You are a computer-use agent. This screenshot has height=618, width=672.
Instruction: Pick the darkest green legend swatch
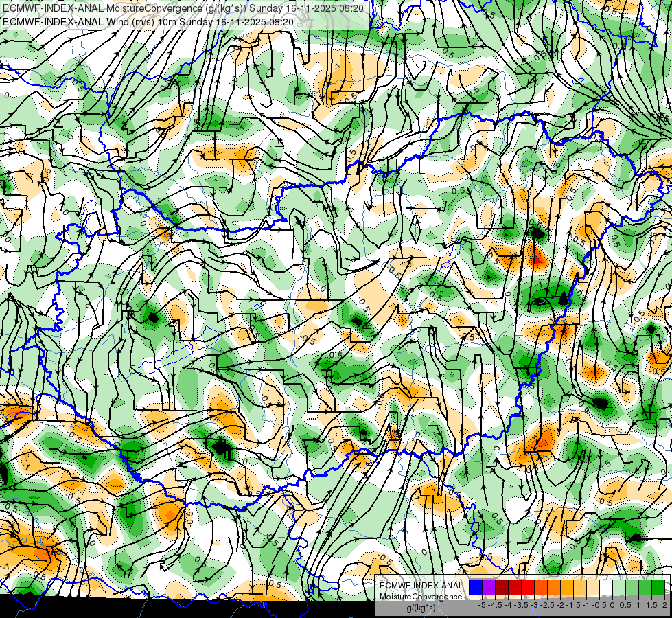(x=658, y=588)
